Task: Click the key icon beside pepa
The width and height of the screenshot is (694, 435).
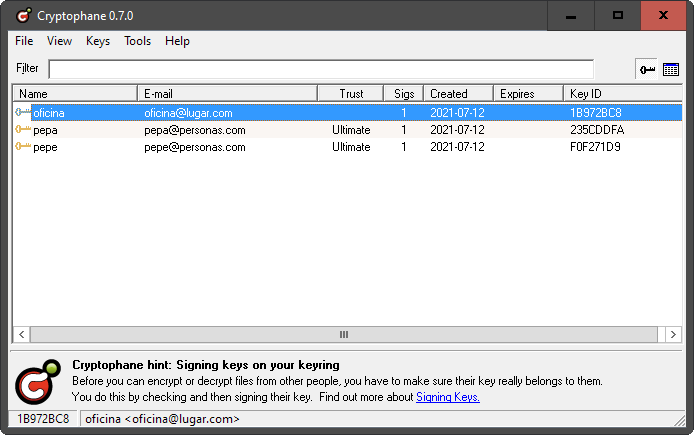Action: 23,130
